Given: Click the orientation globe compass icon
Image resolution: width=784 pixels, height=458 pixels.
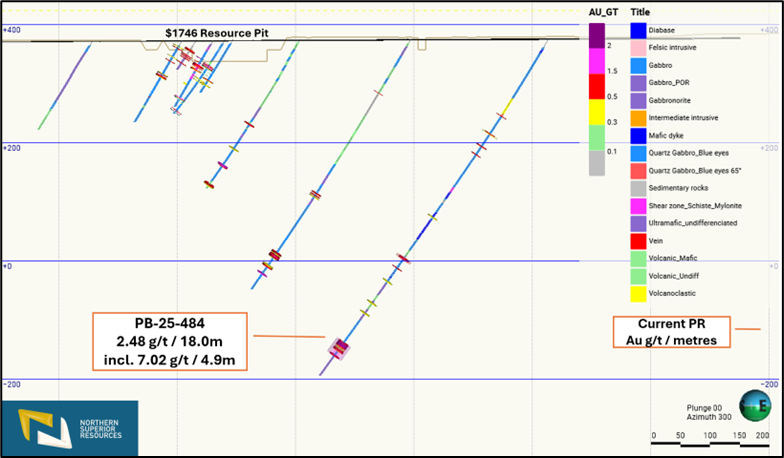Looking at the screenshot, I should click(x=755, y=407).
